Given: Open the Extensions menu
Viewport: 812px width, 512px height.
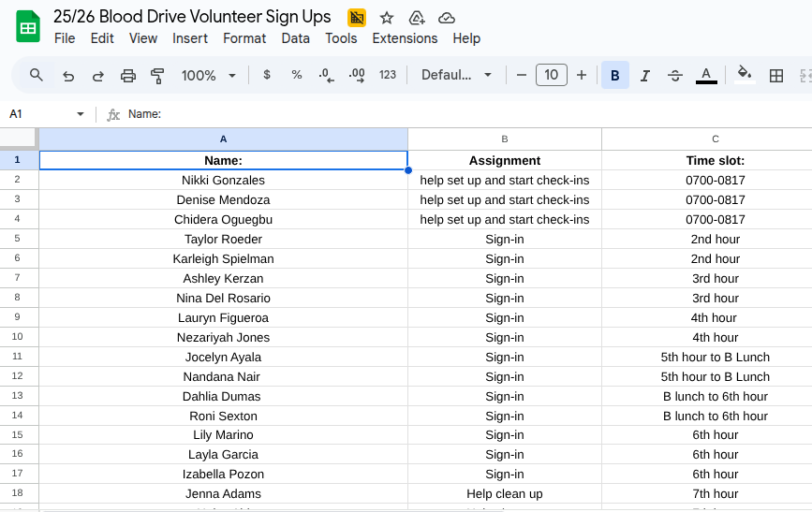Looking at the screenshot, I should 405,38.
